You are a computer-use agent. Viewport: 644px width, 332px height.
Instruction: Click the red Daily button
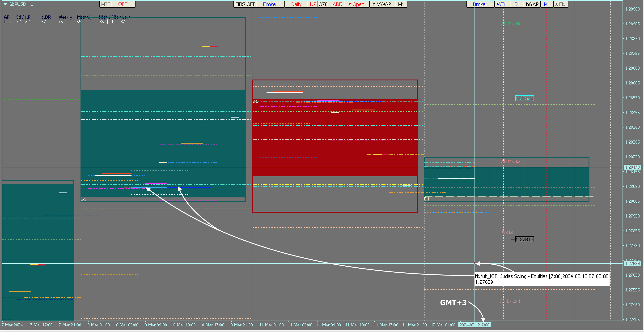point(296,4)
